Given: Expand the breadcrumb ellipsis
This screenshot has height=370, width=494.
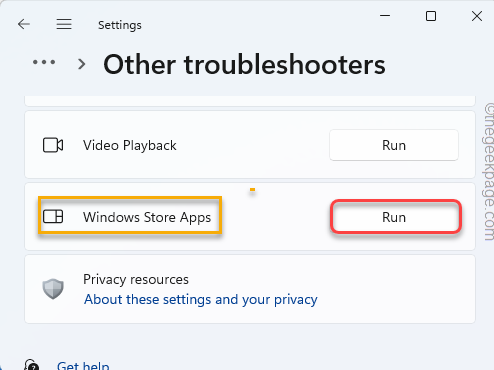Looking at the screenshot, I should pos(44,62).
